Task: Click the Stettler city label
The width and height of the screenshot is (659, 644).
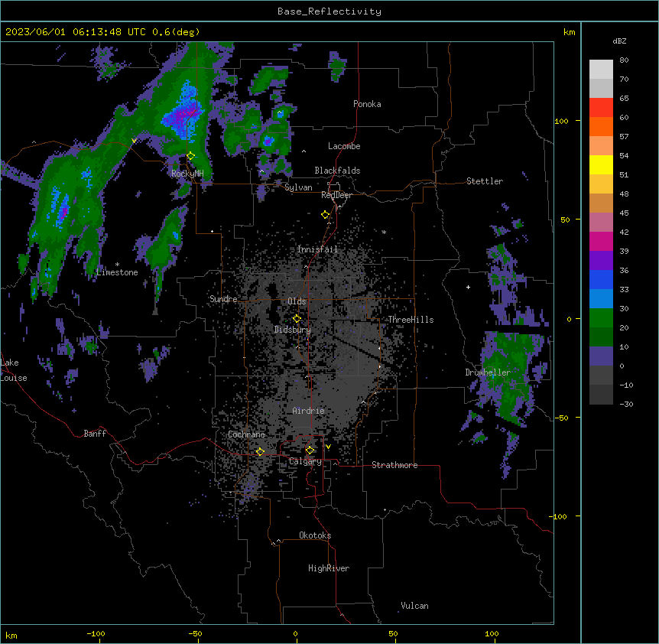Action: click(x=485, y=181)
